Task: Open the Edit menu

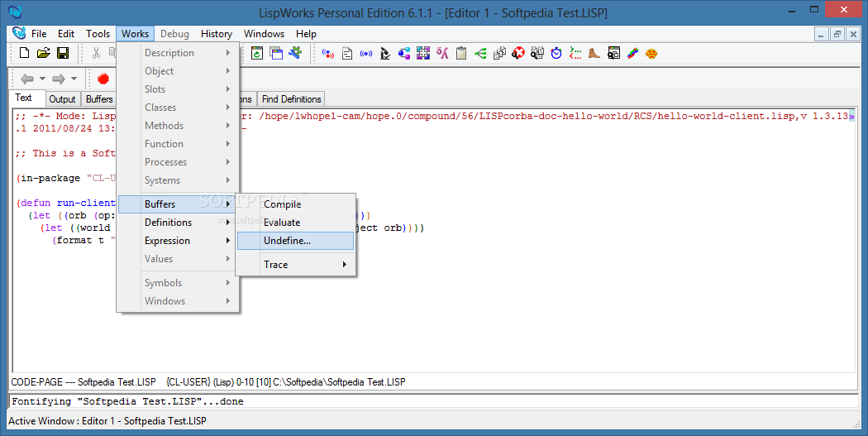Action: 66,34
